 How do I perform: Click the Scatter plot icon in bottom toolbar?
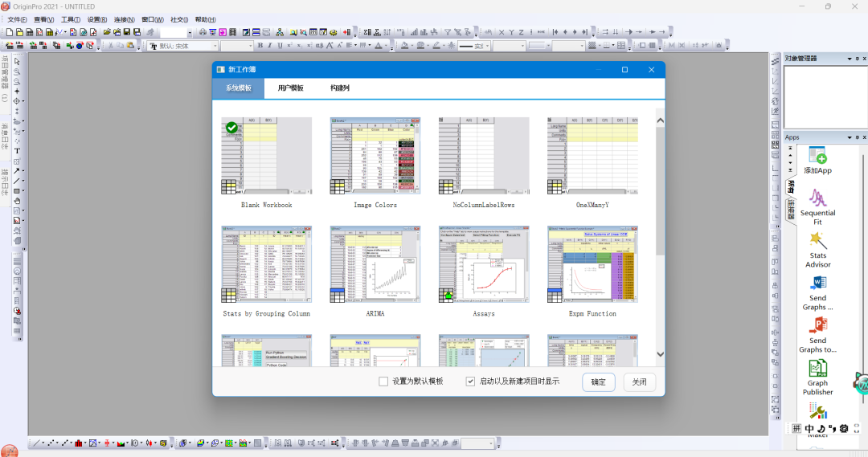coord(51,443)
